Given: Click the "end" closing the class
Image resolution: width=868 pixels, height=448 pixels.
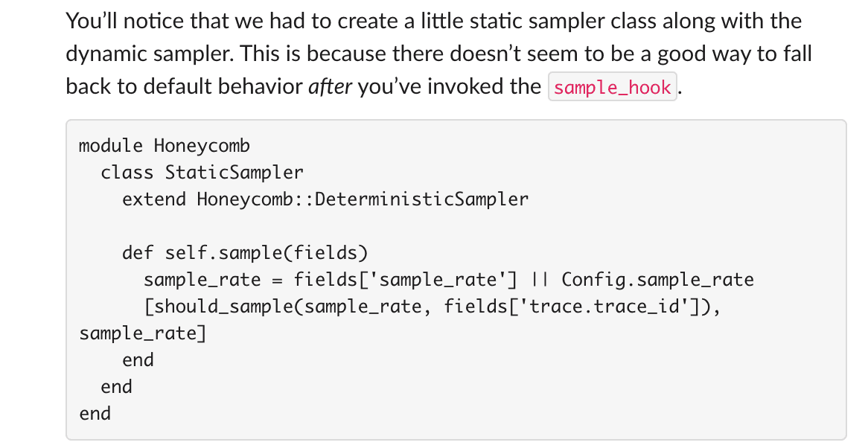Looking at the screenshot, I should [116, 387].
